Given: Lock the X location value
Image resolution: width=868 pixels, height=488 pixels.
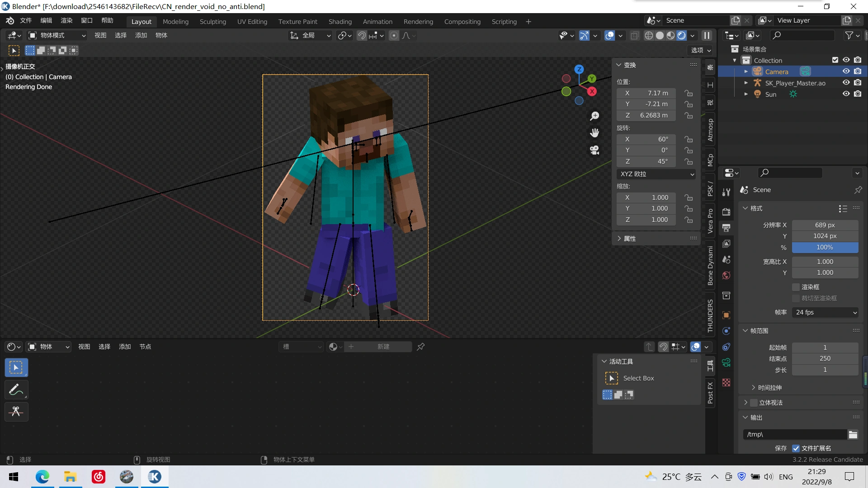Looking at the screenshot, I should pyautogui.click(x=689, y=93).
